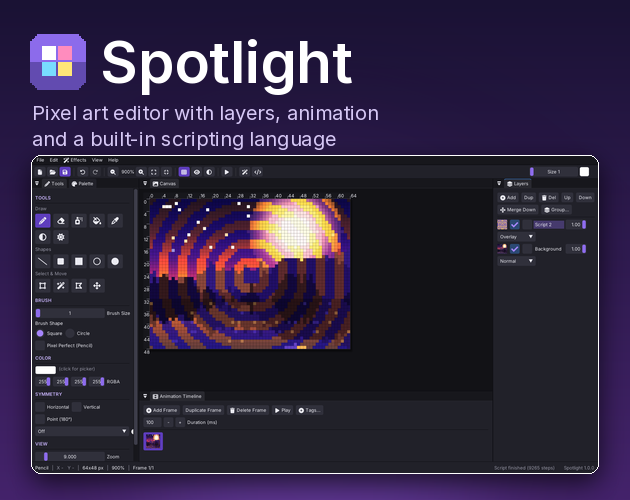Viewport: 630px width, 500px height.
Task: Select the gear-shaped draw tool
Action: point(61,237)
